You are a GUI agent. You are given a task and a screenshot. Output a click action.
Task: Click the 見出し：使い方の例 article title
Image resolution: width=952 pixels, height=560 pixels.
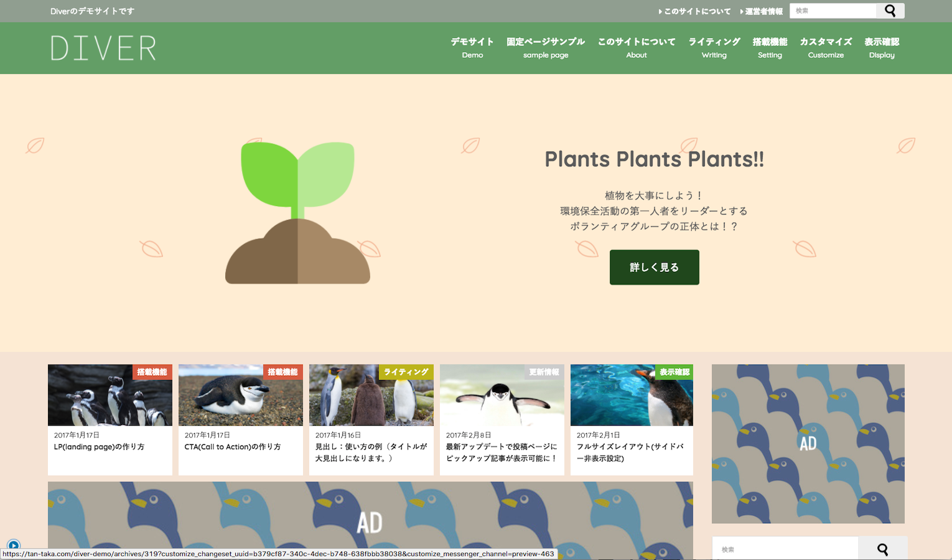point(371,452)
